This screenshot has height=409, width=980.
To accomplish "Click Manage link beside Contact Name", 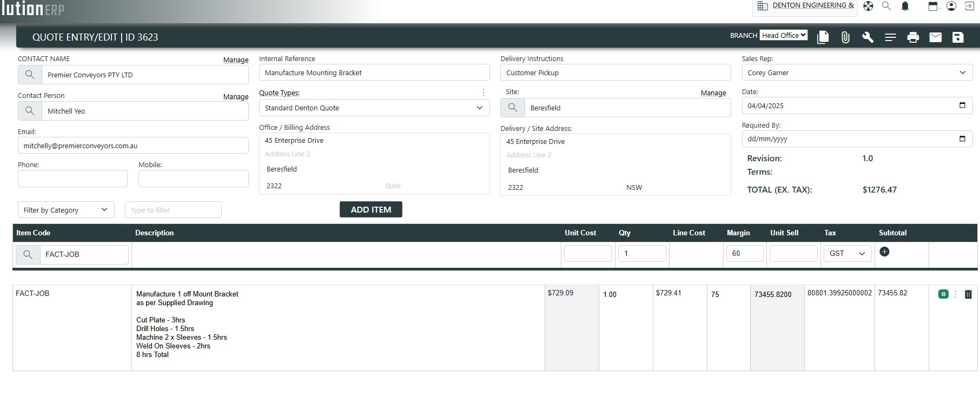I will (x=236, y=60).
